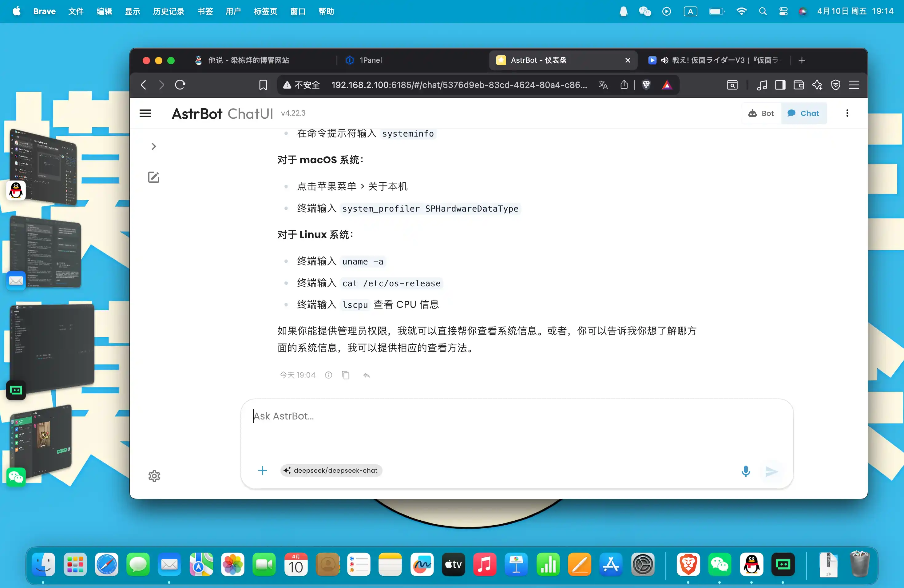Click the reload page button
The height and width of the screenshot is (588, 904).
(x=180, y=85)
